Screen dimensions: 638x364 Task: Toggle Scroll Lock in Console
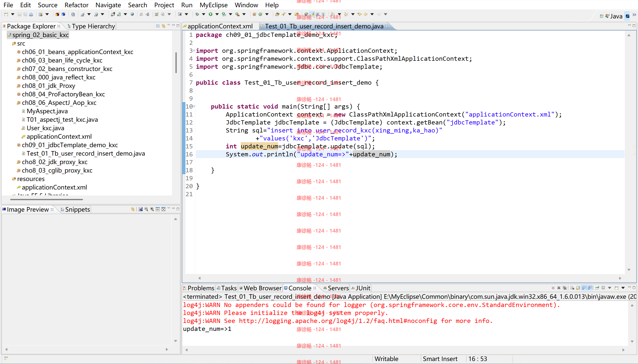tap(578, 288)
